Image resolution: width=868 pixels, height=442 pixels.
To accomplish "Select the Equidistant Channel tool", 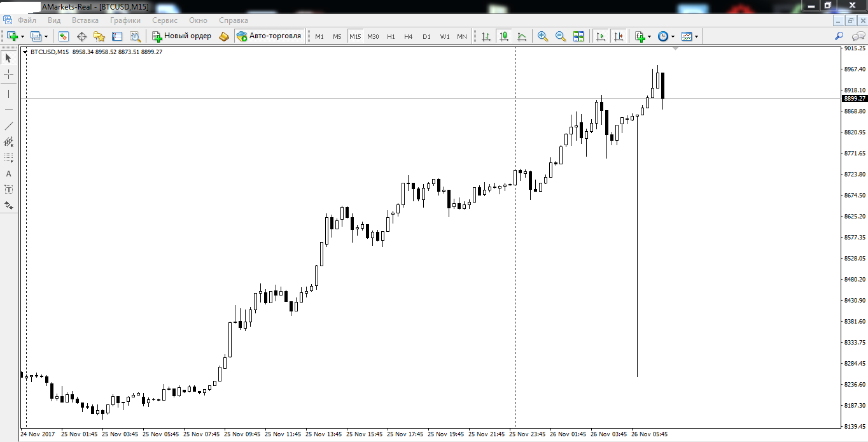I will [8, 141].
